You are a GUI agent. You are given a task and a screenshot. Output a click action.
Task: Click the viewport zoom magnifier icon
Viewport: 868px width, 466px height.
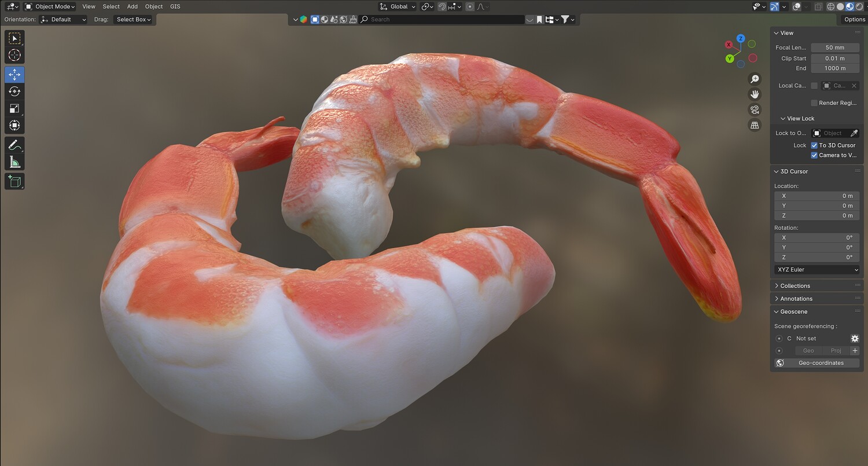(x=755, y=79)
